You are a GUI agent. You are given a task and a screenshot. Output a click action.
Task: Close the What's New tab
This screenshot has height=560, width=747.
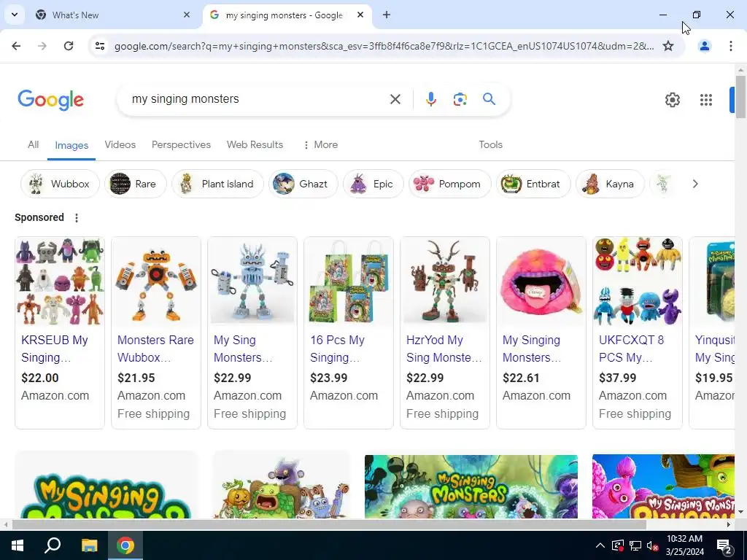pyautogui.click(x=187, y=15)
